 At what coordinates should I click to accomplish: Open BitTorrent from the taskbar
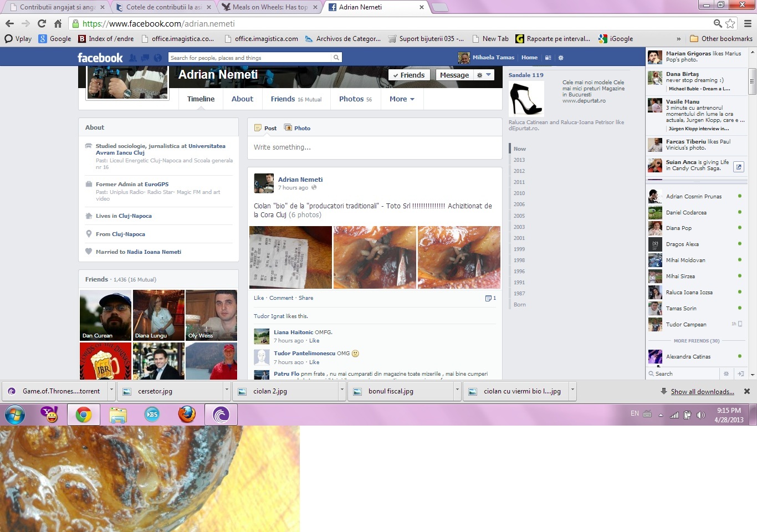click(x=221, y=415)
